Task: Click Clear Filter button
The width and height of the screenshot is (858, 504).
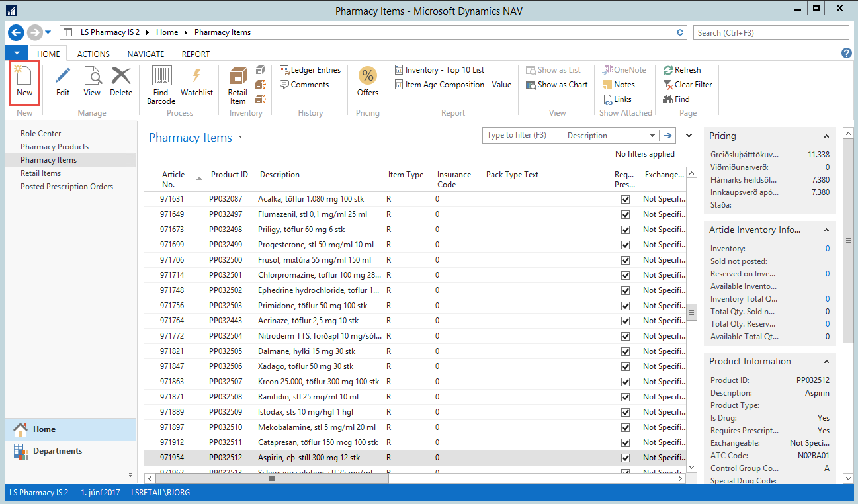Action: [x=687, y=85]
